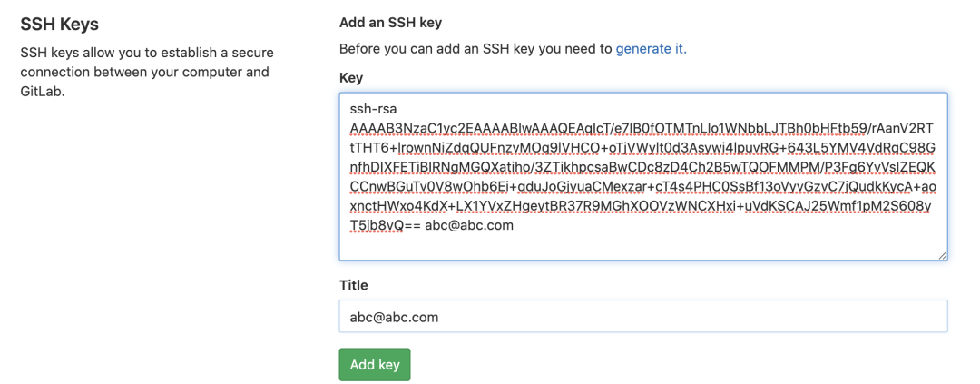
Task: Place cursor on key line starting "xnctHWxo4KdX"
Action: click(x=635, y=205)
